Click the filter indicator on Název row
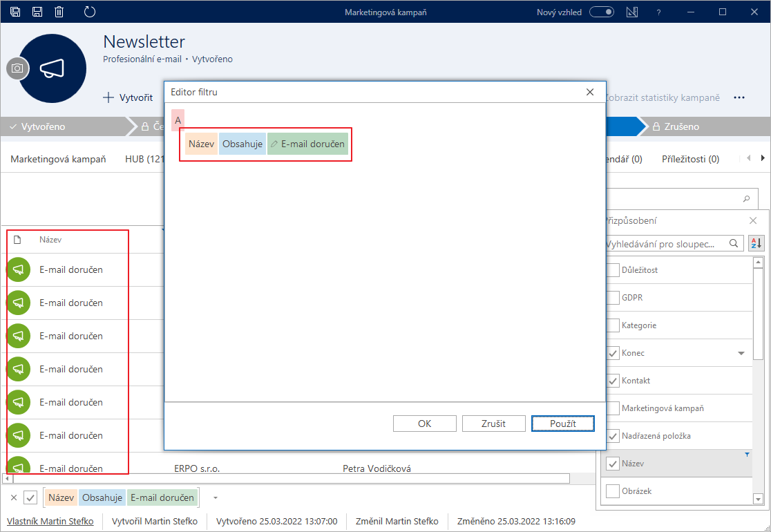Screen dimensions: 771x532 748,455
